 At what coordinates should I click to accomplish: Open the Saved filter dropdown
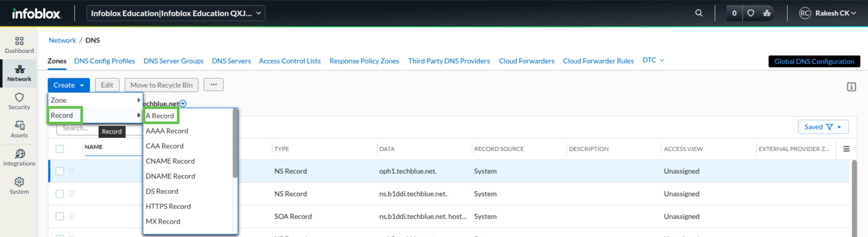click(823, 127)
